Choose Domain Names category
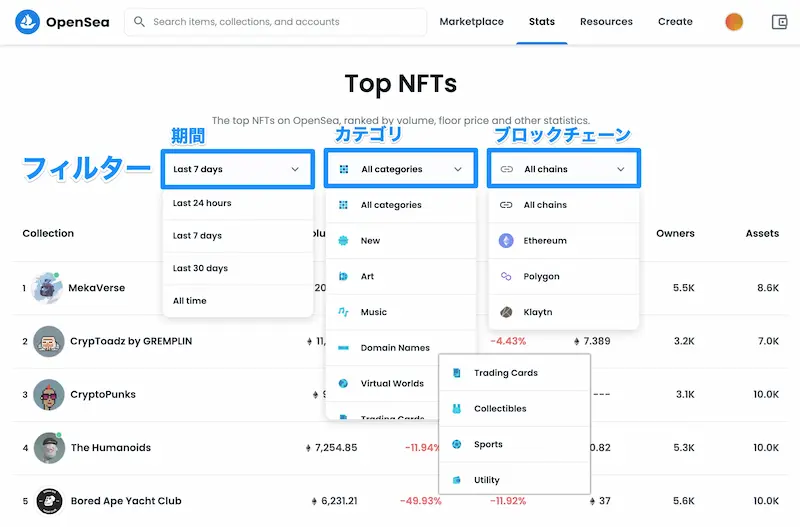 click(x=401, y=348)
